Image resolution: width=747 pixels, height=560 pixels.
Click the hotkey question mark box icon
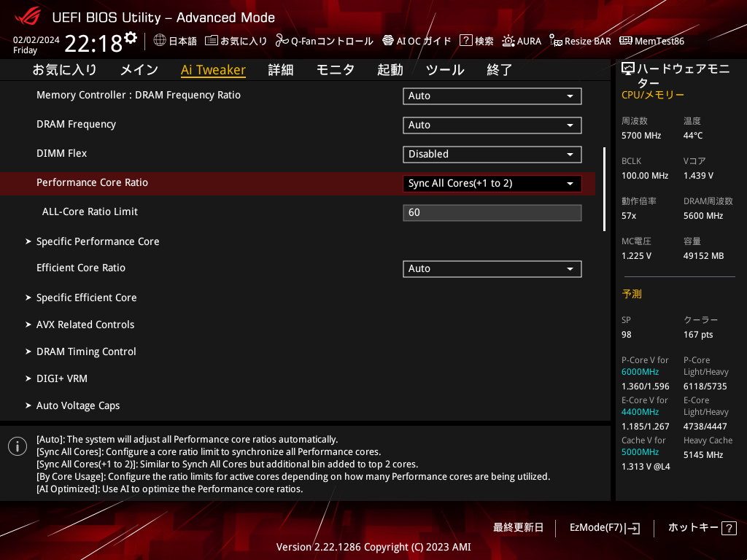(x=729, y=528)
